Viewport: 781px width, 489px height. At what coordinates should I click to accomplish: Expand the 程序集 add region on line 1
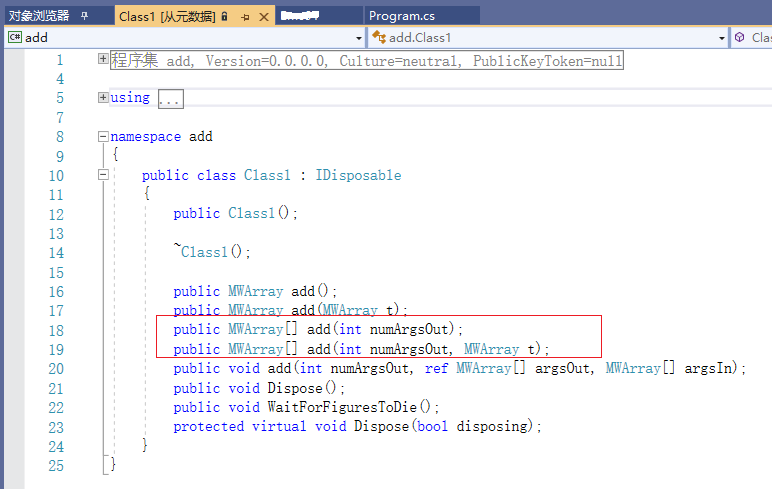coord(103,59)
